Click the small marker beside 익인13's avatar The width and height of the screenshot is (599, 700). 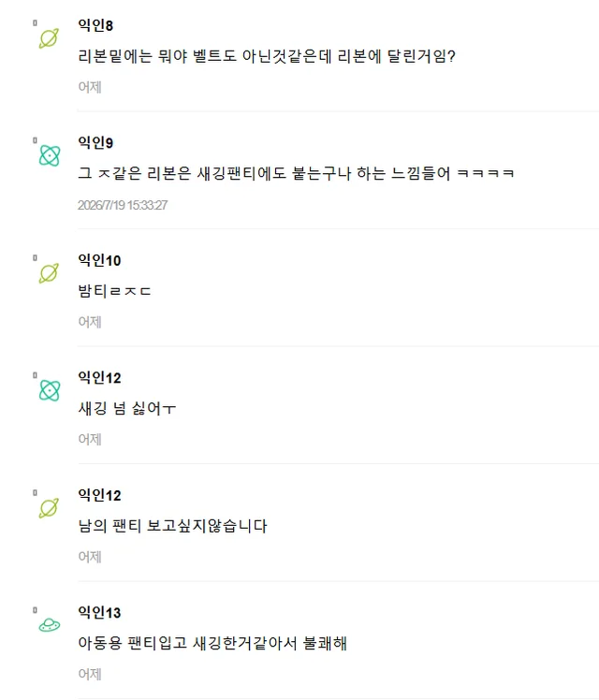click(35, 610)
